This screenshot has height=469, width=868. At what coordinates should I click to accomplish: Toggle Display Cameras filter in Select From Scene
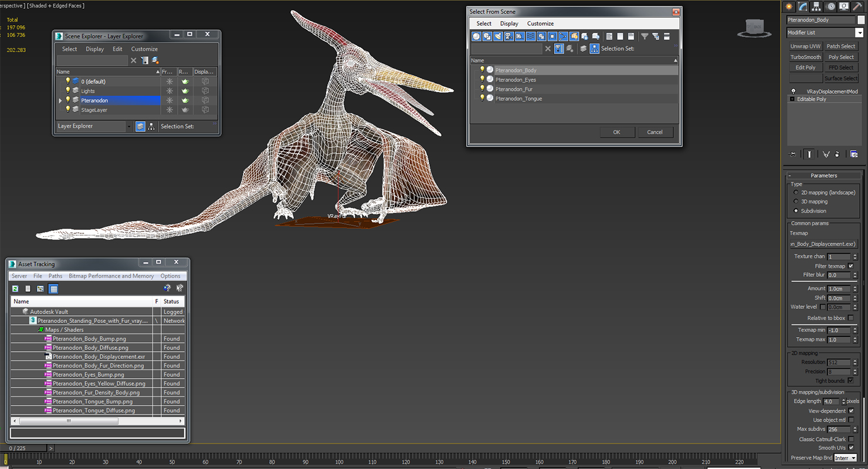coord(509,36)
